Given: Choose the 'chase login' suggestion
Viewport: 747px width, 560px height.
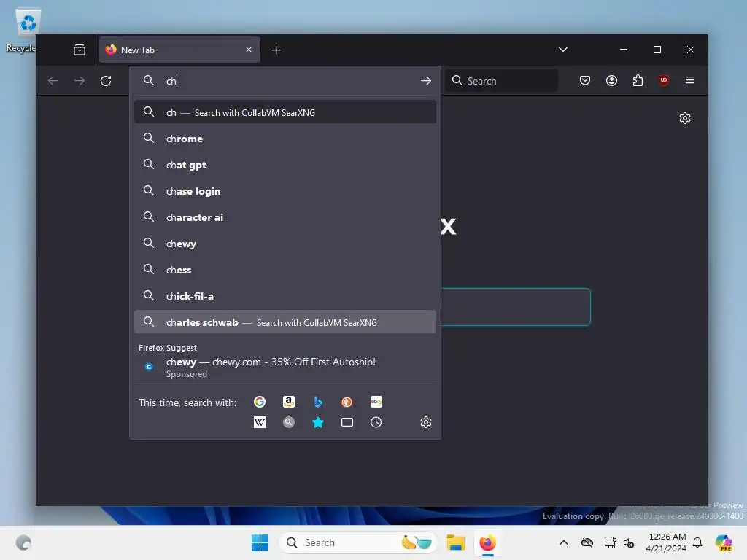Looking at the screenshot, I should click(x=285, y=191).
